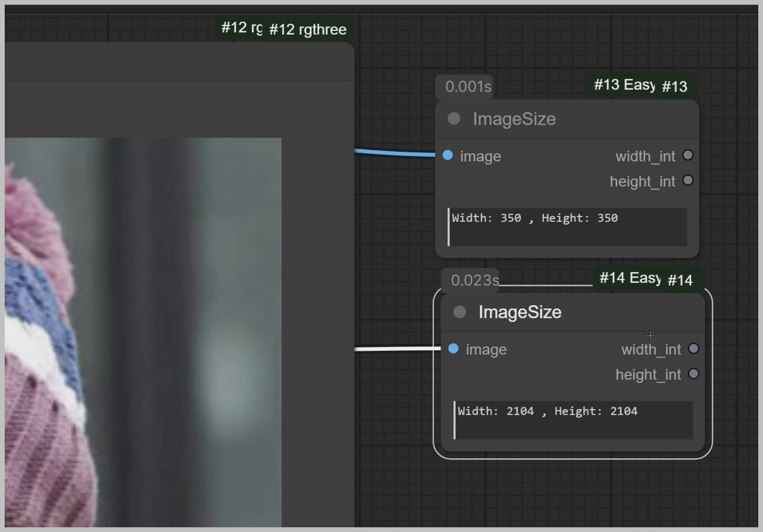Click the image input port on node #13
This screenshot has width=763, height=532.
point(447,155)
